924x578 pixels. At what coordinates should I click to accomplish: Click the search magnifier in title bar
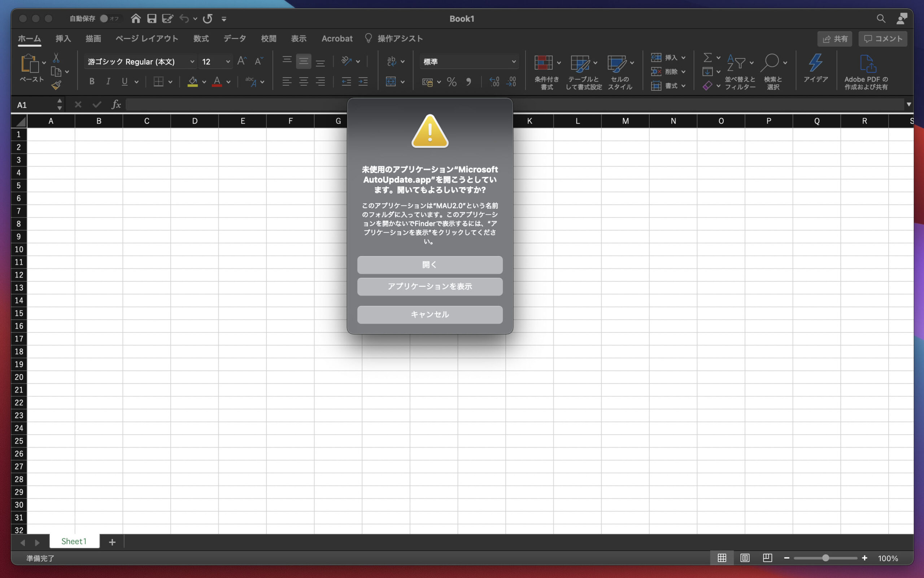coord(881,18)
